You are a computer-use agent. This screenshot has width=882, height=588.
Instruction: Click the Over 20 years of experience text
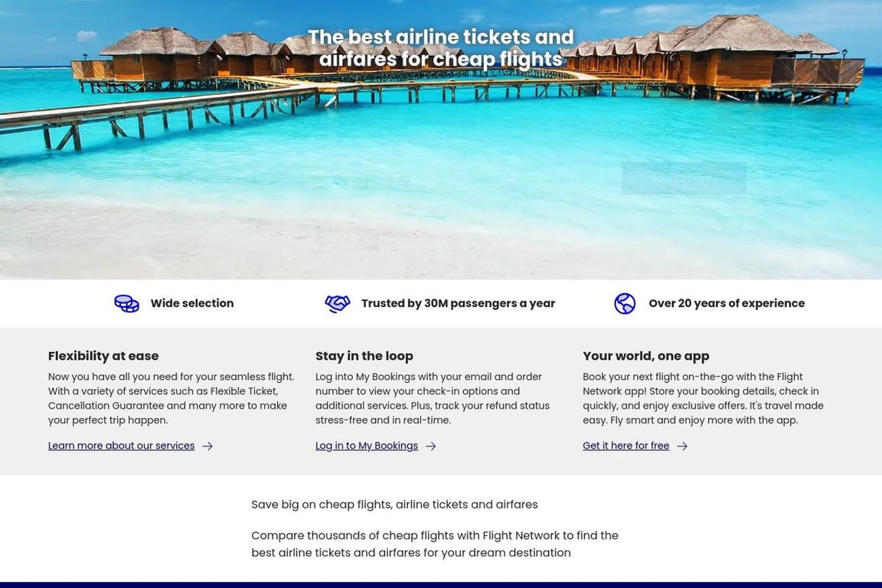coord(725,303)
